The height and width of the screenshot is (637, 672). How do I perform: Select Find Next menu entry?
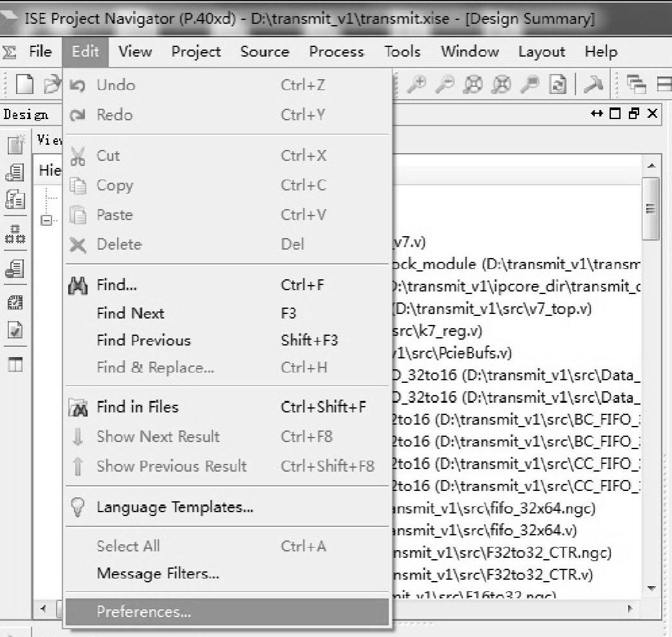click(x=227, y=313)
